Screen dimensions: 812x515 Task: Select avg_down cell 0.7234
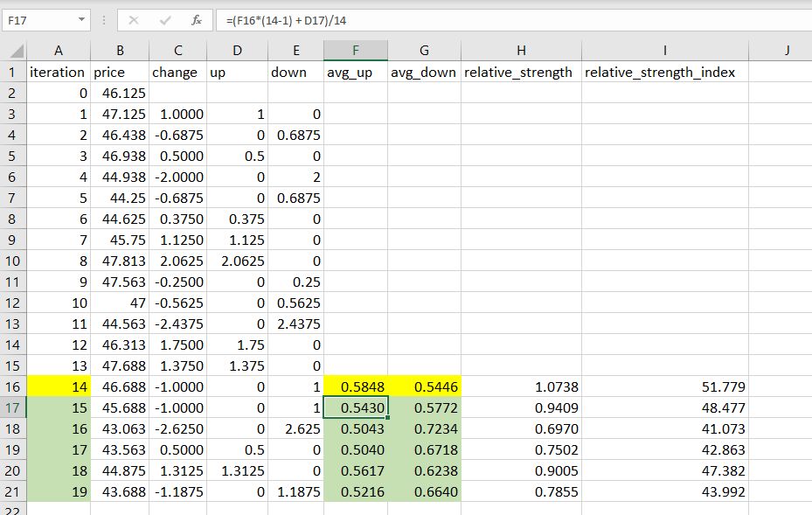pyautogui.click(x=424, y=428)
